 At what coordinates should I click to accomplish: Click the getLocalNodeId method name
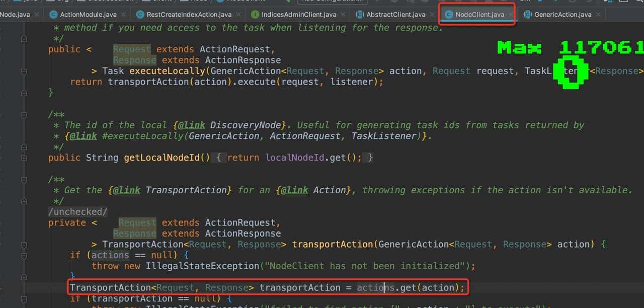click(x=162, y=158)
